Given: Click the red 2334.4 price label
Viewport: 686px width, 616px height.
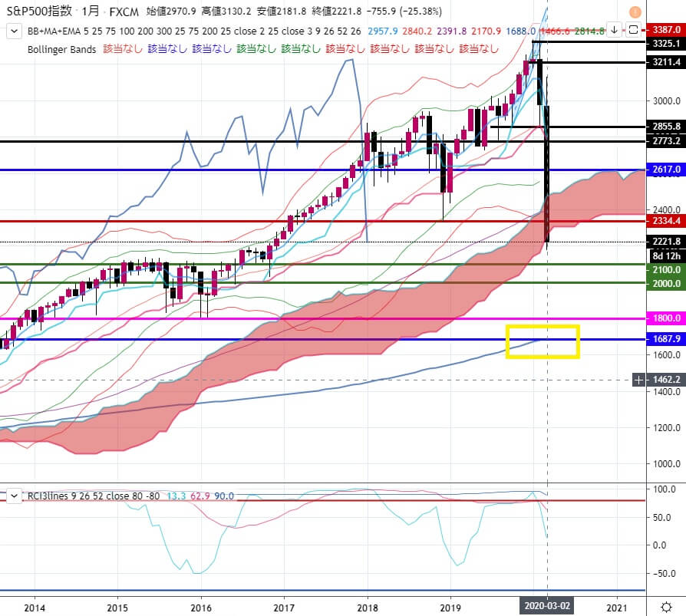Looking at the screenshot, I should click(x=666, y=220).
